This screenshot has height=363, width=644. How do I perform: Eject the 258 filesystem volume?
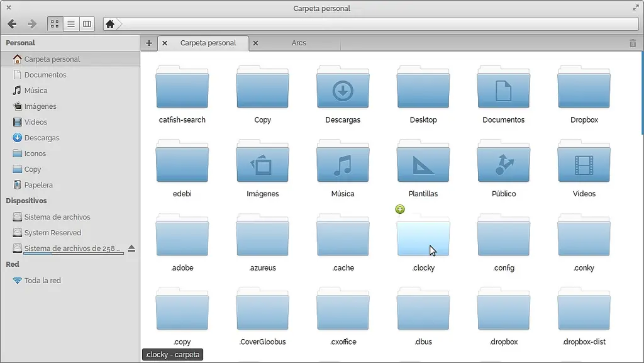[x=131, y=249]
